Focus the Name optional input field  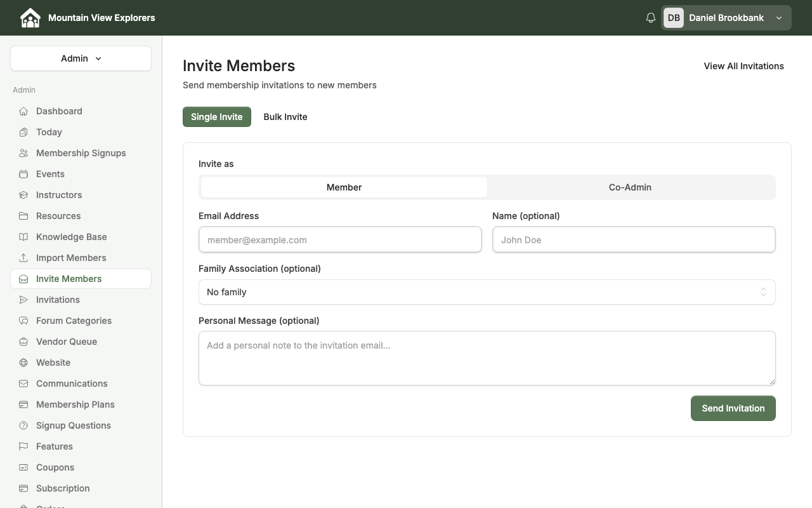[634, 240]
